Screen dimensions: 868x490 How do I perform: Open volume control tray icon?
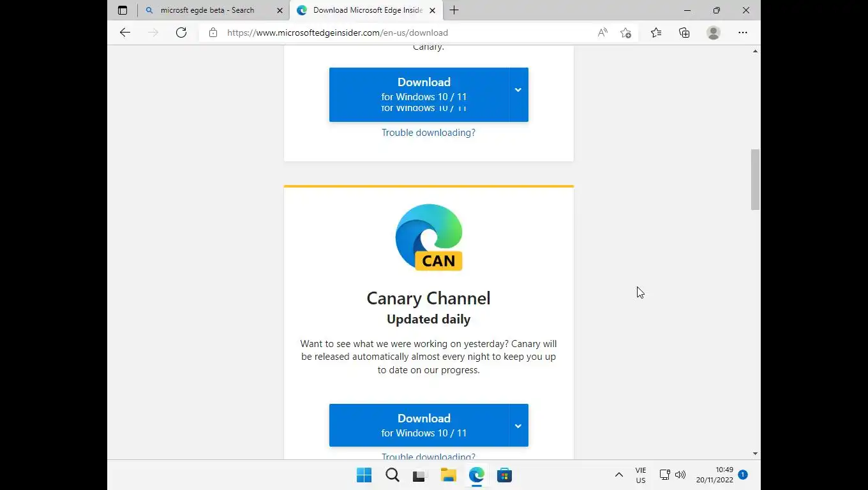(680, 475)
